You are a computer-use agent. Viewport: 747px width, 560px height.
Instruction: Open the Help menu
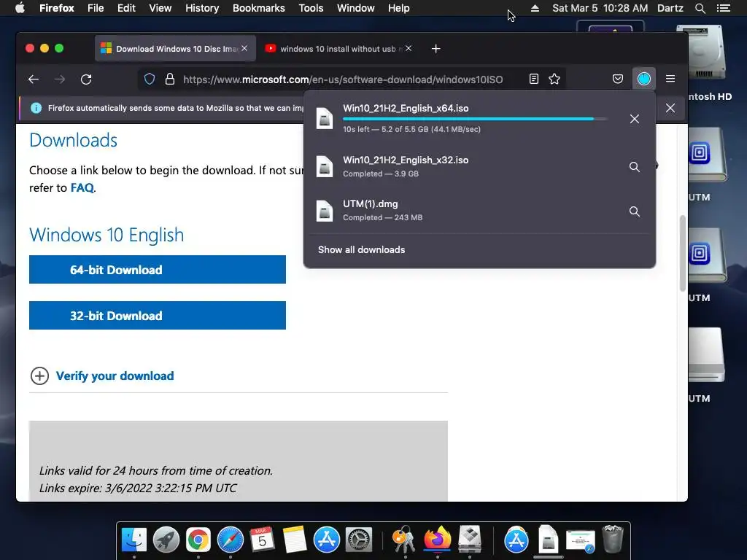[399, 8]
